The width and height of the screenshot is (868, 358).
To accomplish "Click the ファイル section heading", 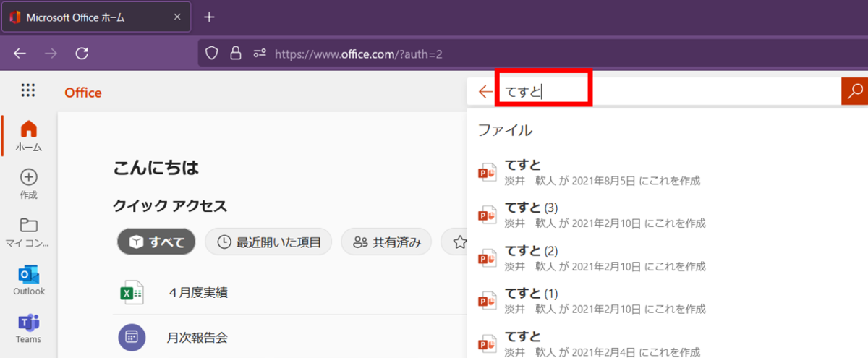I will 505,130.
